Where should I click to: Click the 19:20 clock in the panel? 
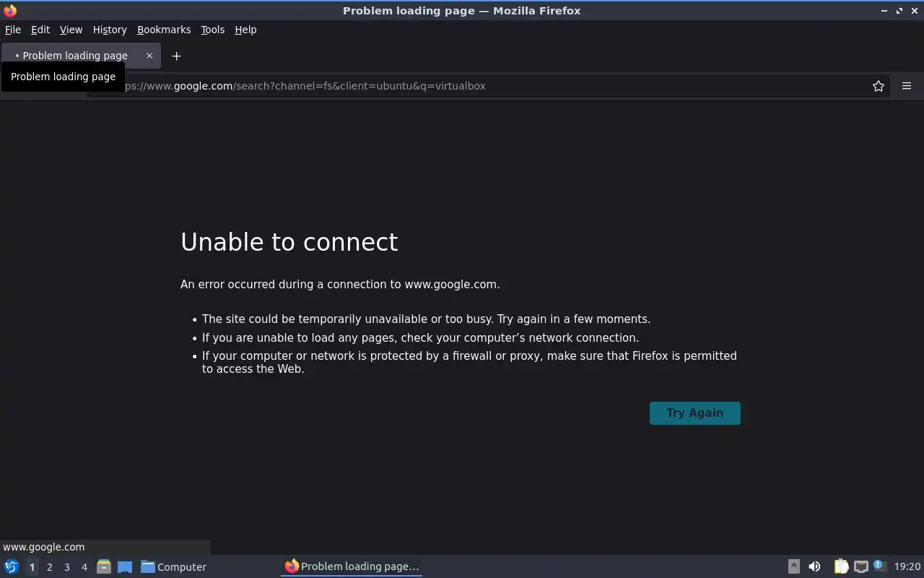tap(907, 566)
